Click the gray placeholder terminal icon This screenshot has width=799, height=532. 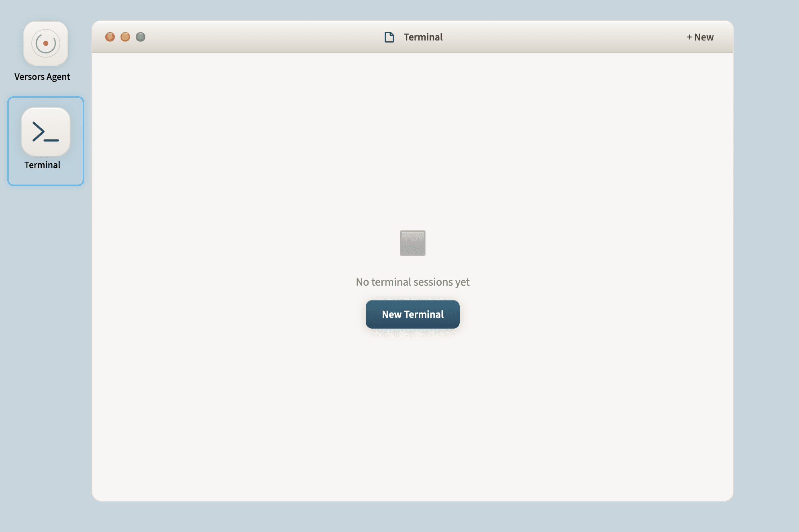click(x=412, y=243)
